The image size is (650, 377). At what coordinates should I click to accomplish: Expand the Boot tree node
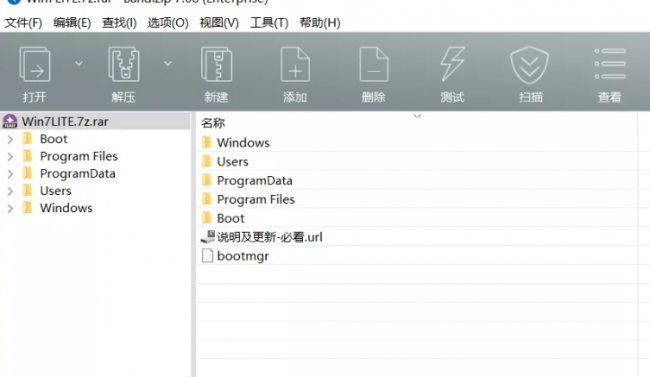[10, 139]
